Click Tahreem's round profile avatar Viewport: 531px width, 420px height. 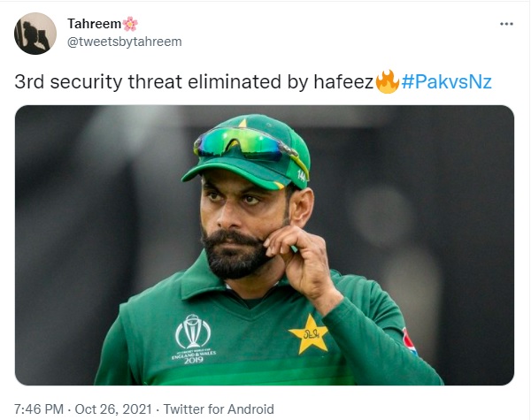[35, 34]
